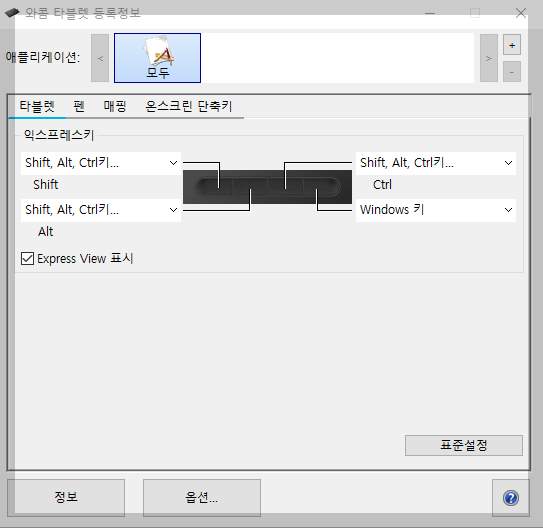Add an application with the plus button
The width and height of the screenshot is (543, 528).
(x=512, y=45)
